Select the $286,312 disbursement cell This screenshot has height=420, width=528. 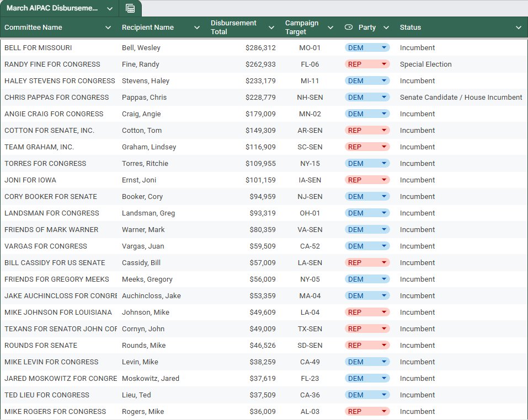pos(243,48)
